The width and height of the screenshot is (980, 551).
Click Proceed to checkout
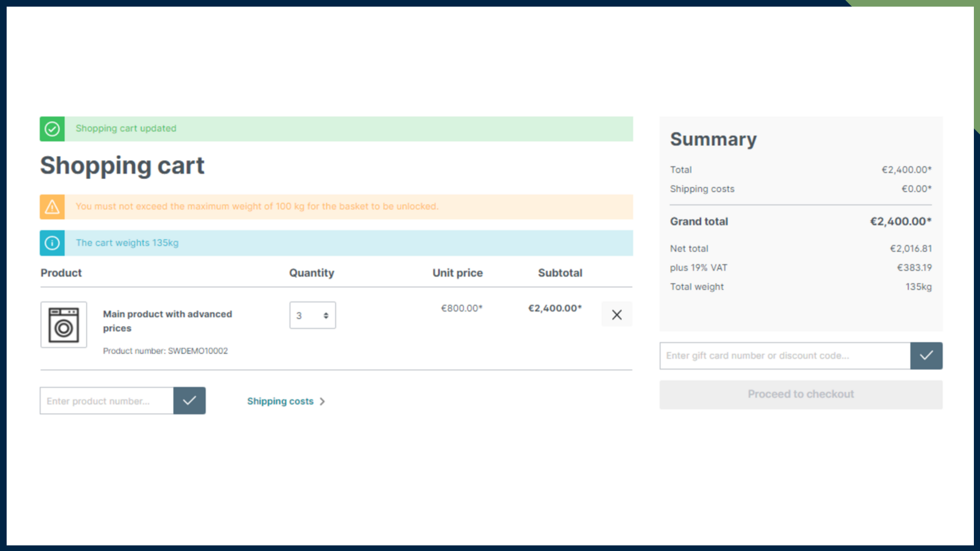800,394
